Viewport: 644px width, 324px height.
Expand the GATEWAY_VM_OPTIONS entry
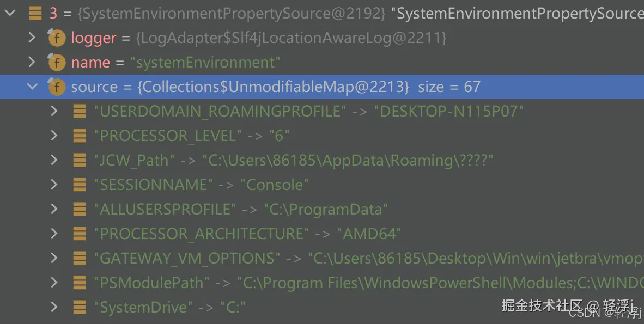[x=54, y=258]
